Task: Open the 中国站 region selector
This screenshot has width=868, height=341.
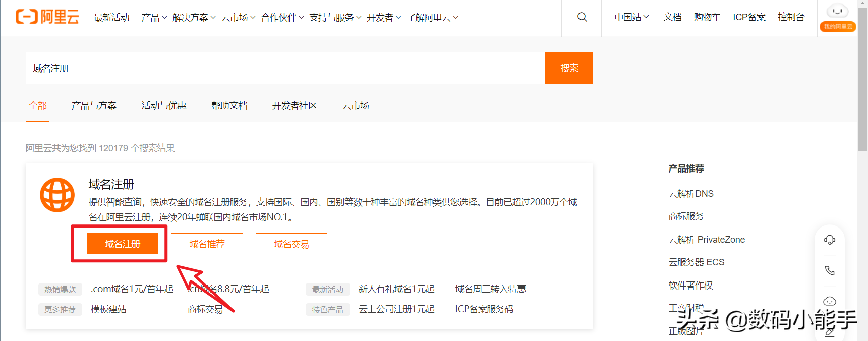Action: [x=631, y=17]
